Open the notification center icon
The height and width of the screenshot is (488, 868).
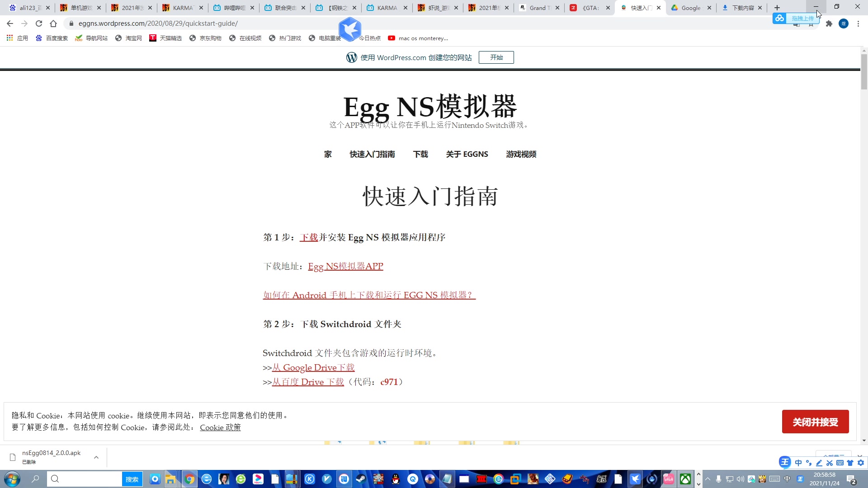851,479
